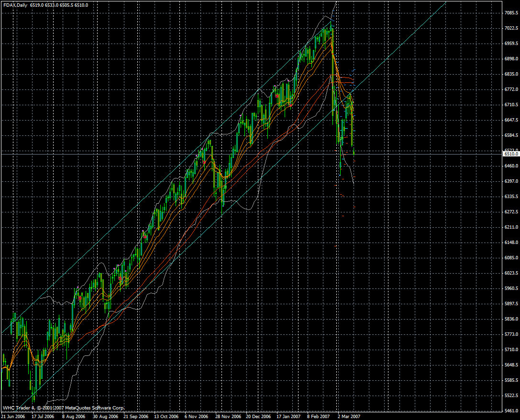Viewport: 520px width, 420px height.
Task: Select the 28 Nov 2006 date label
Action: [228, 417]
